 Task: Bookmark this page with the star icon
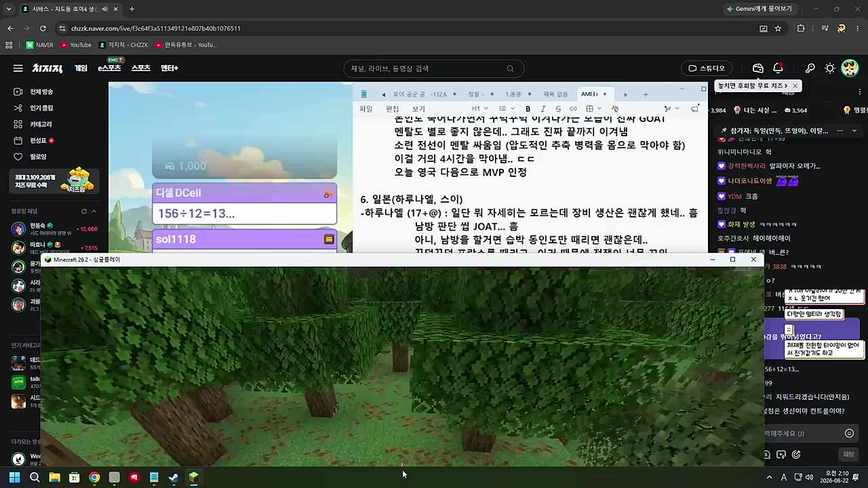point(778,28)
